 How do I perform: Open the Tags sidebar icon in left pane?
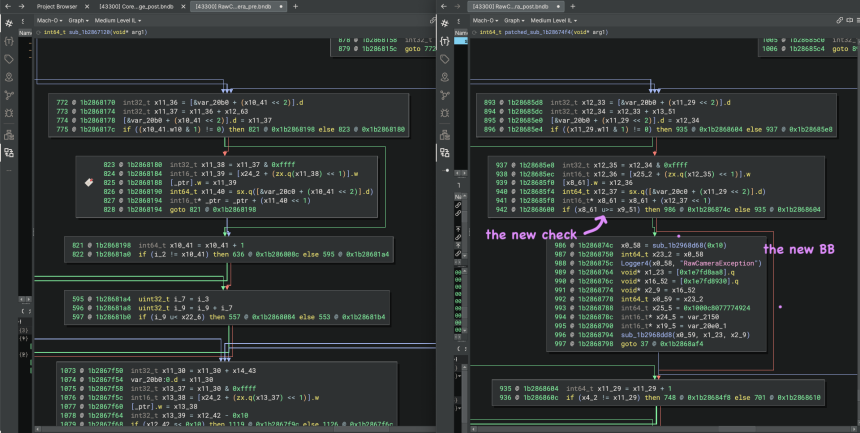click(9, 59)
